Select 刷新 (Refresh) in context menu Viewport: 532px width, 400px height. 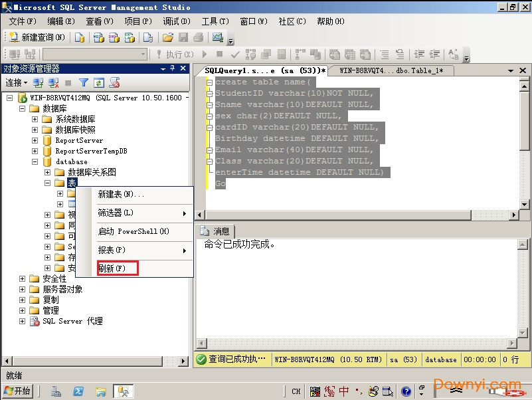tap(112, 268)
